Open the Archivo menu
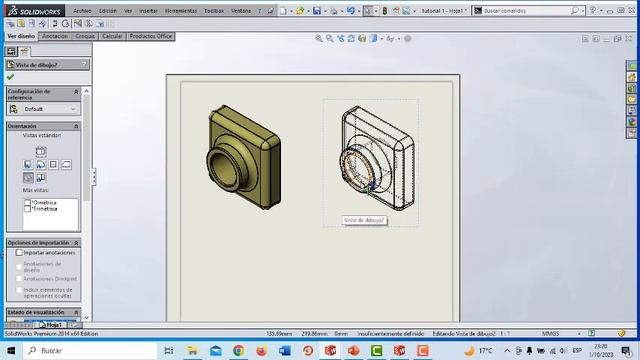640x360 pixels. [82, 11]
